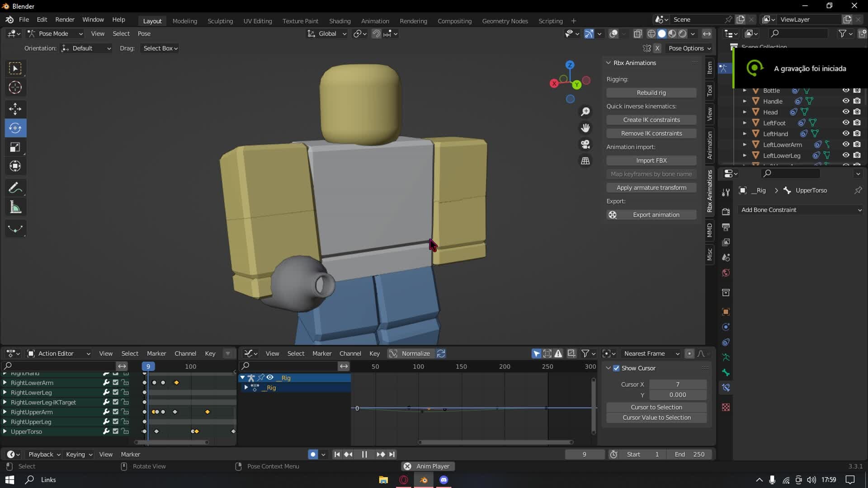Switch to Material Preview viewport shading
This screenshot has width=868, height=488.
pos(672,33)
